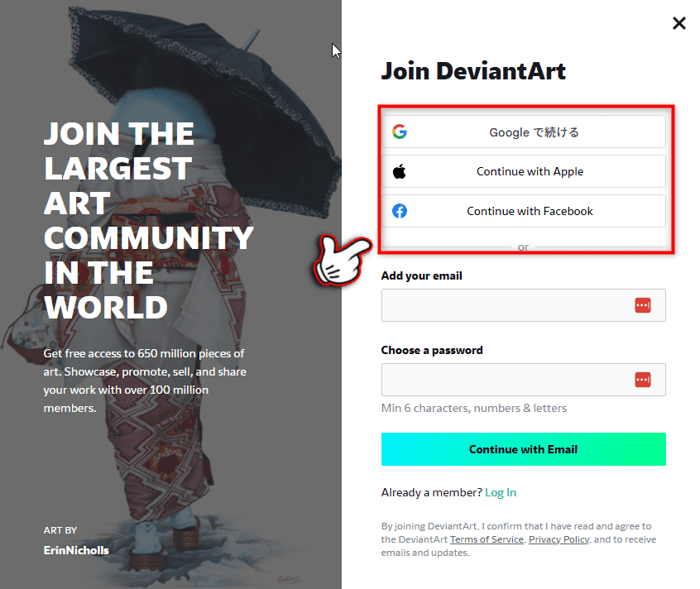Continue with Google button
Screen dimensions: 700x589
[x=523, y=132]
